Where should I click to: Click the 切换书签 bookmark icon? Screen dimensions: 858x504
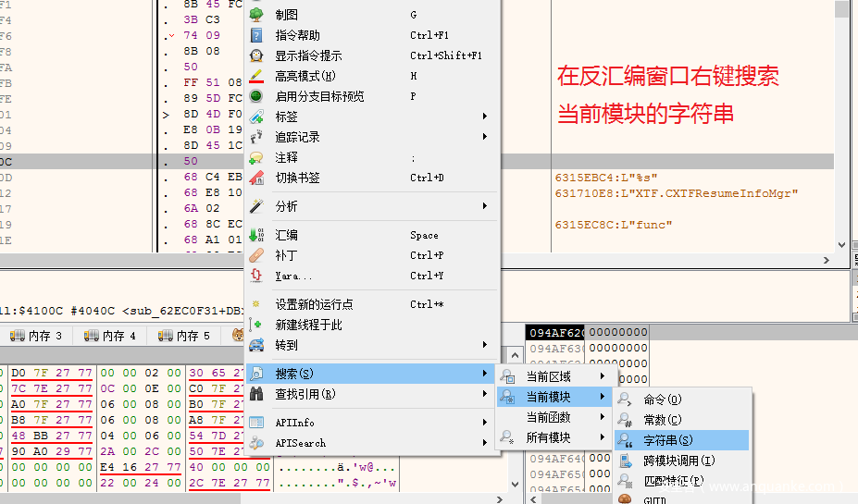tap(256, 178)
